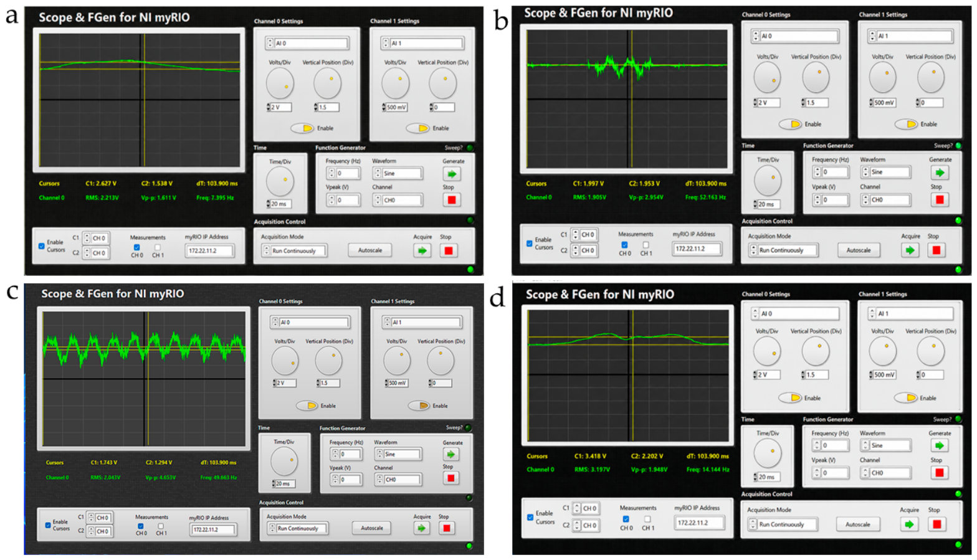Viewport: 977px width, 560px height.
Task: Click green Acquire arrow in panel b
Action: (x=910, y=250)
